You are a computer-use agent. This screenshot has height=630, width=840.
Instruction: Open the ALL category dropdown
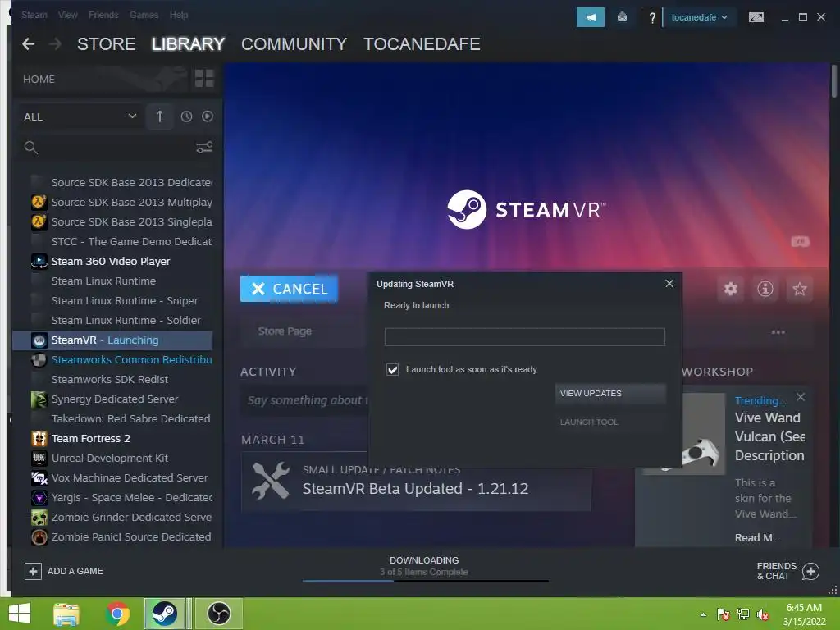pyautogui.click(x=80, y=116)
